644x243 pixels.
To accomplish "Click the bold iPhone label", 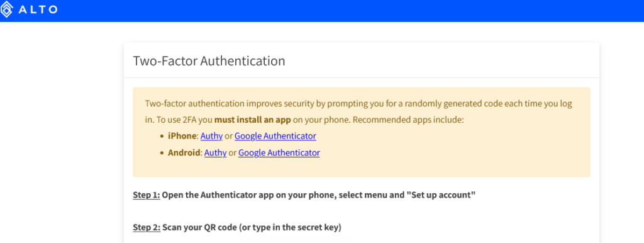I will (x=182, y=136).
